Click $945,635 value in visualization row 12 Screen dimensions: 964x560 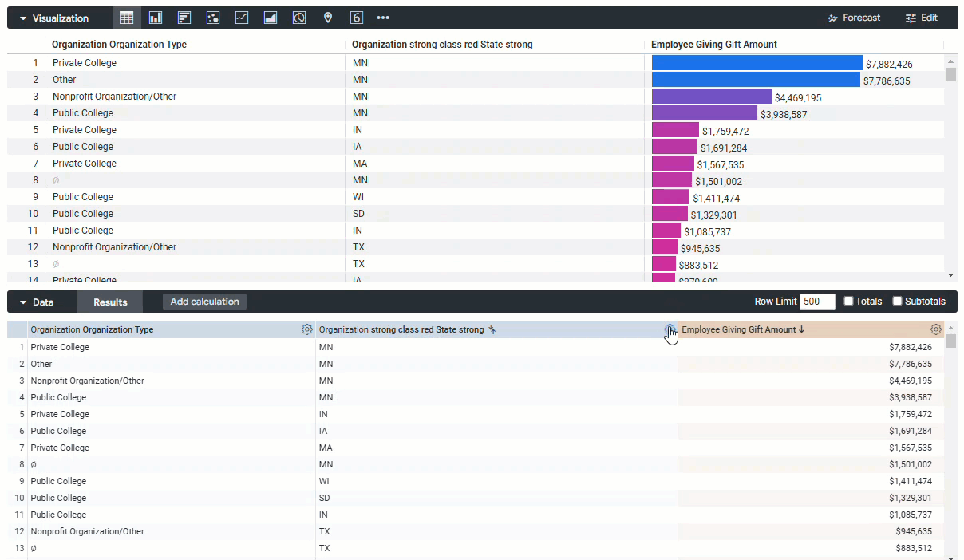[700, 249]
